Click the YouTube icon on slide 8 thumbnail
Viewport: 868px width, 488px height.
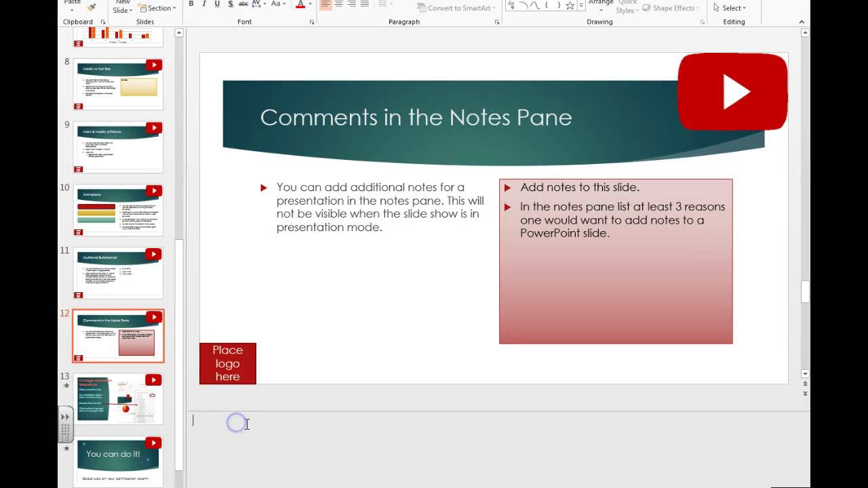tap(154, 65)
